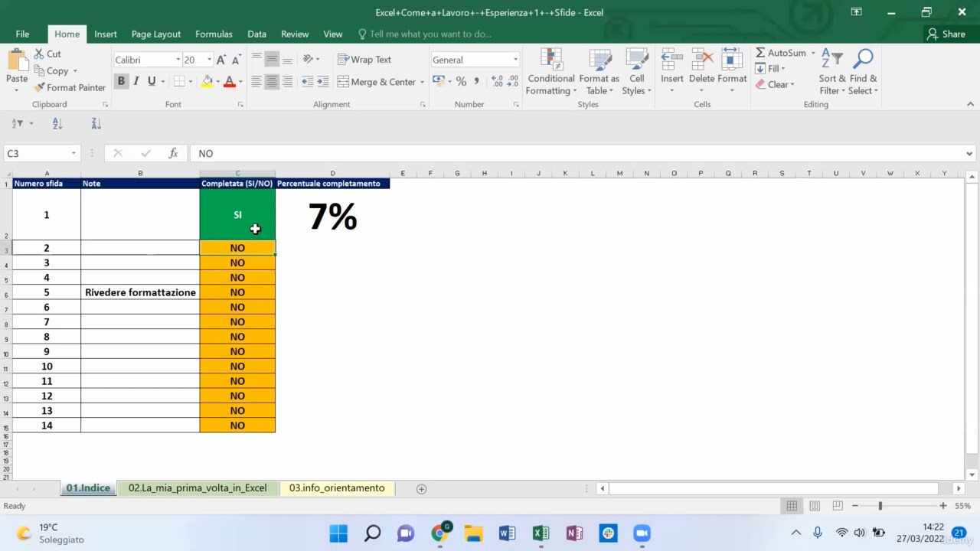Open Sort & Filter menu
This screenshot has height=551, width=980.
tap(832, 73)
